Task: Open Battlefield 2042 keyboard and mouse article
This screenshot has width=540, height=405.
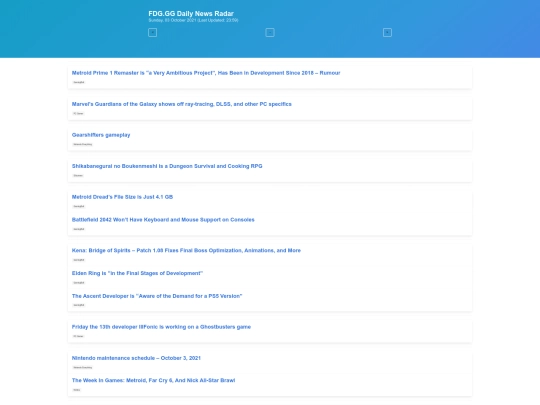Action: 163,220
